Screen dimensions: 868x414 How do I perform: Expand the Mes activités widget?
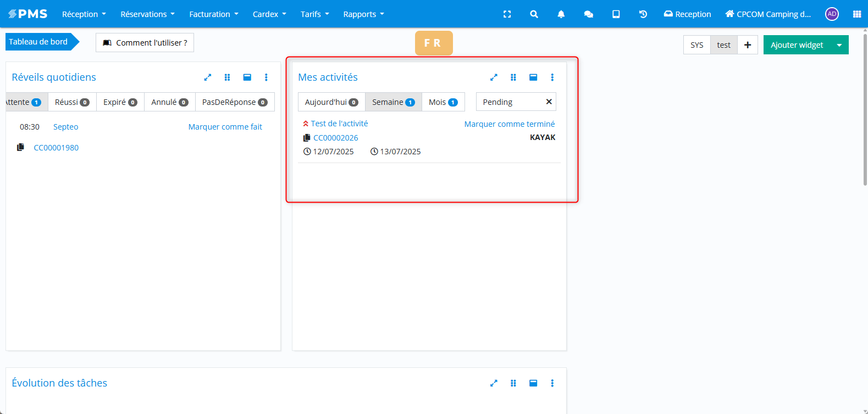(x=494, y=77)
